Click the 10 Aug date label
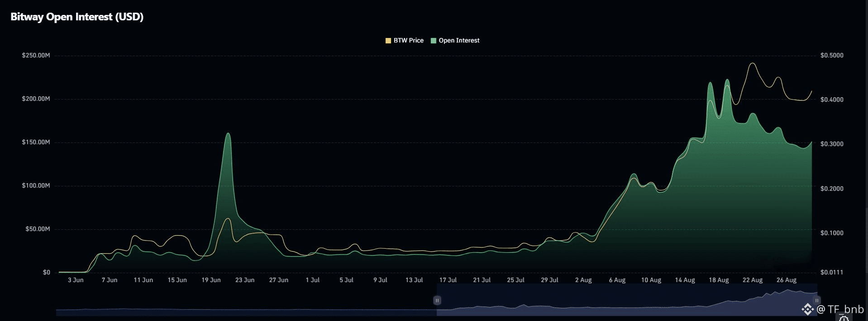868x321 pixels. click(x=651, y=280)
